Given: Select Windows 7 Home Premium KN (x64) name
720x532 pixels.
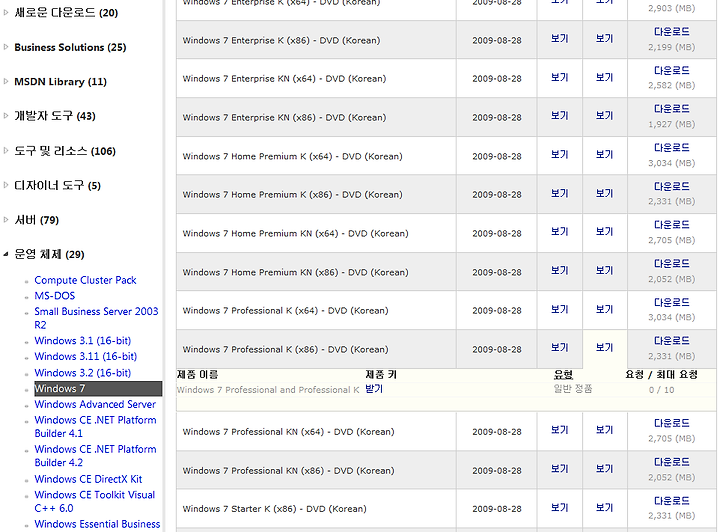Looking at the screenshot, I should [295, 234].
